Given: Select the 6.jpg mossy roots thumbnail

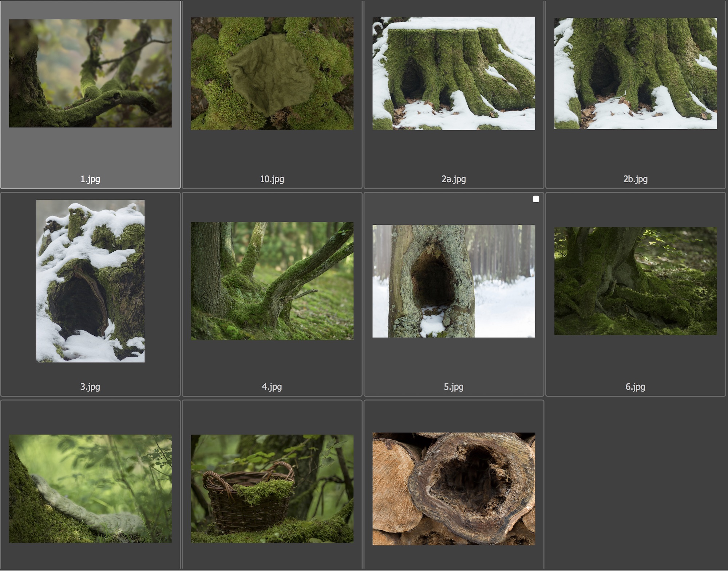Looking at the screenshot, I should point(636,281).
